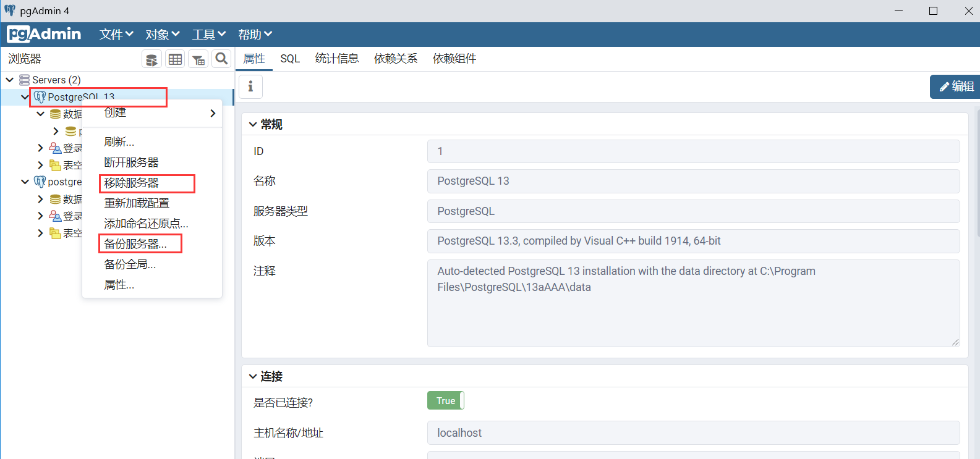Screen dimensions: 980x459
Task: Expand tablespaces node under PostgreSQL 13
Action: 41,165
